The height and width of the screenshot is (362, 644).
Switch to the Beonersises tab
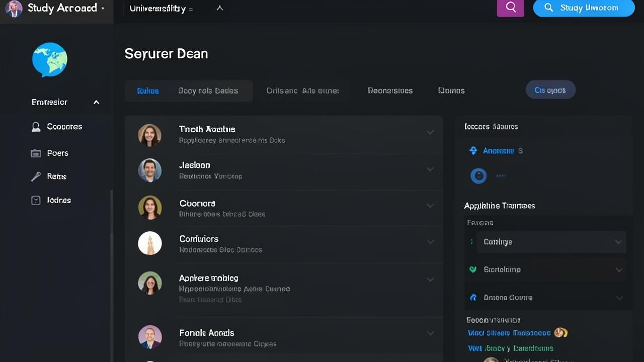390,91
